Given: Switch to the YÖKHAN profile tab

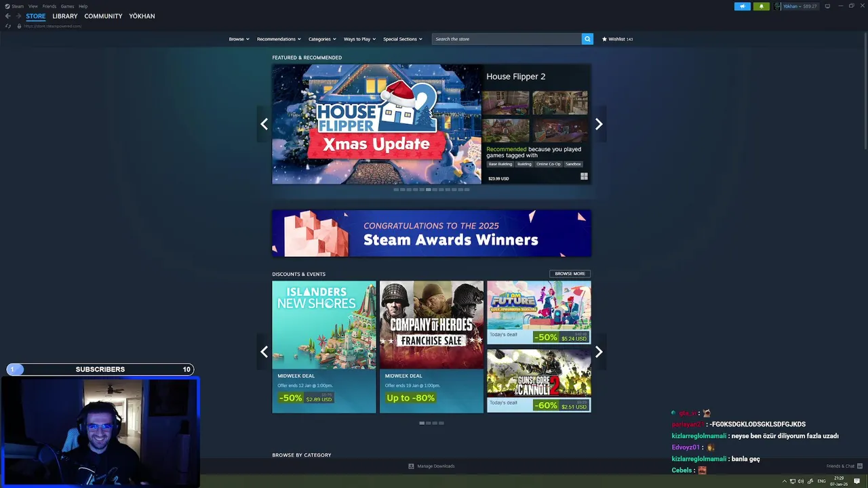Looking at the screenshot, I should click(142, 16).
